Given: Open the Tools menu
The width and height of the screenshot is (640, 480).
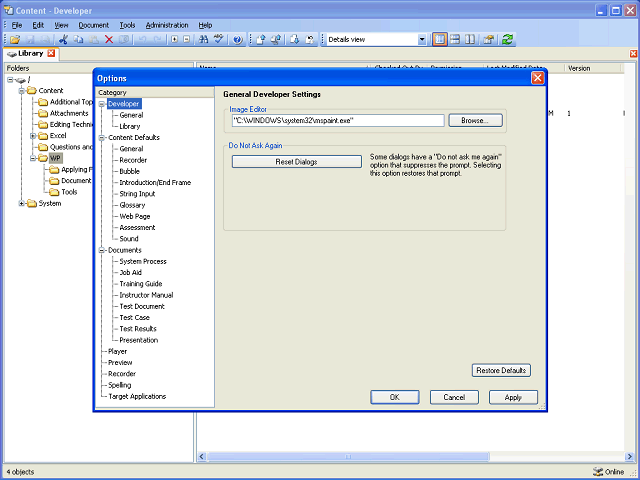Looking at the screenshot, I should click(127, 25).
